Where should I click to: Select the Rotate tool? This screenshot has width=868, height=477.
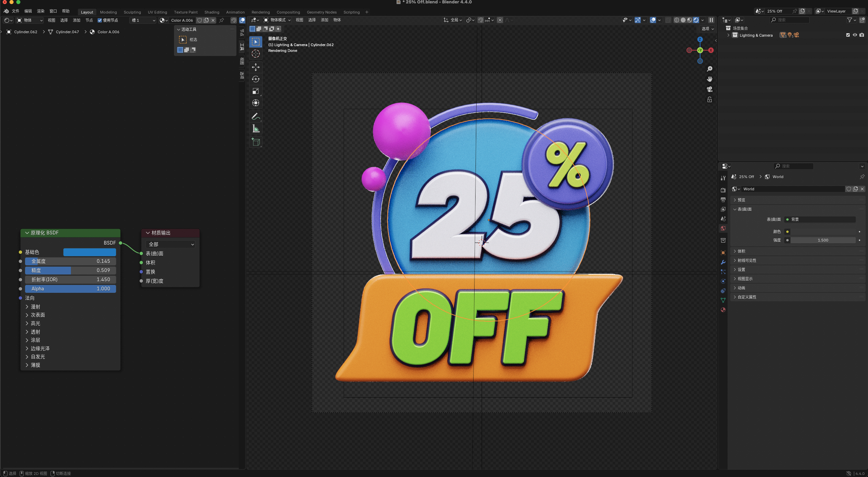click(256, 79)
